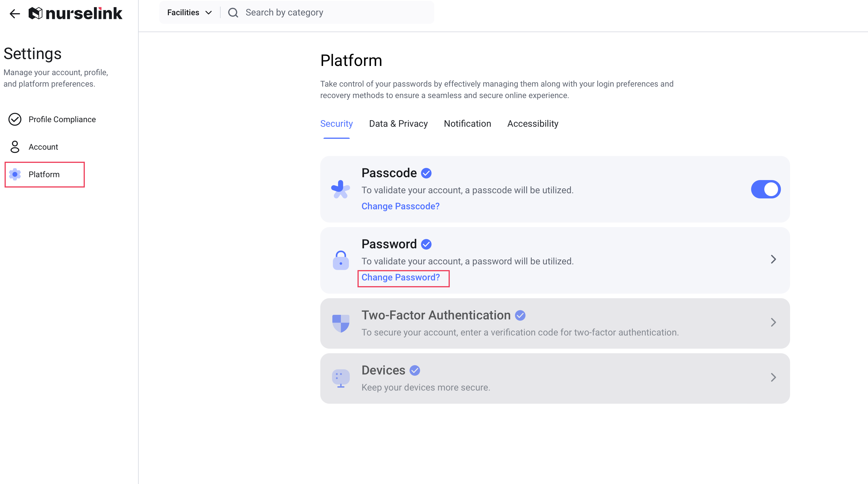The image size is (868, 484).
Task: Click the Two-Factor Authentication shield icon
Action: point(341,323)
